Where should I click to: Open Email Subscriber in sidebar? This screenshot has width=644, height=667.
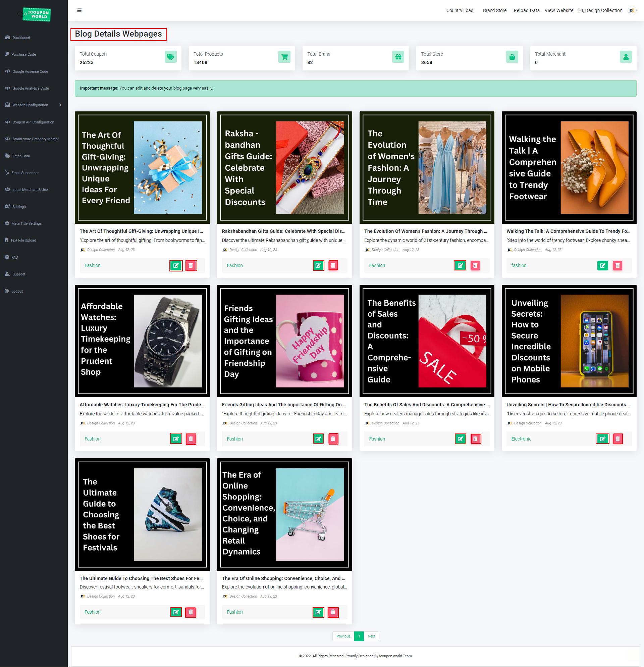click(x=25, y=172)
